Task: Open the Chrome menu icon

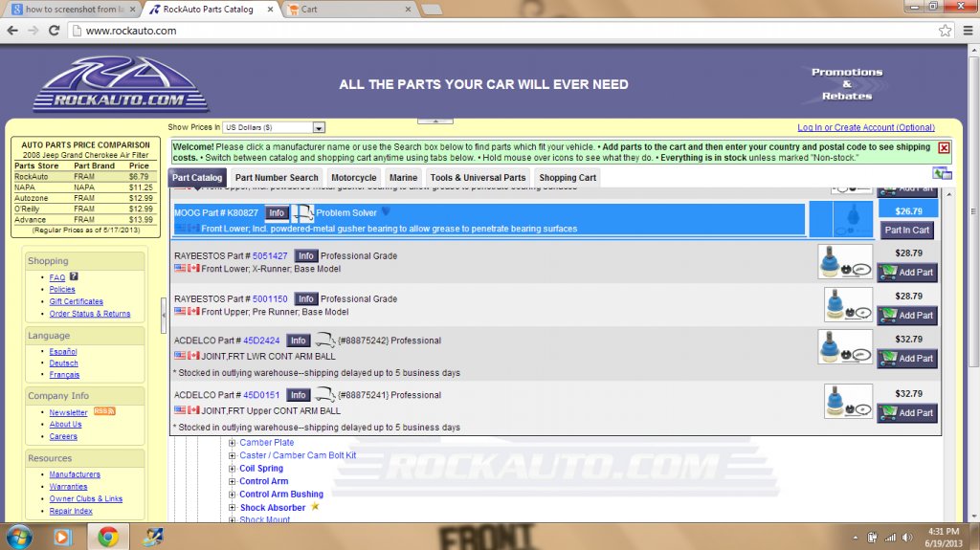Action: click(x=968, y=30)
